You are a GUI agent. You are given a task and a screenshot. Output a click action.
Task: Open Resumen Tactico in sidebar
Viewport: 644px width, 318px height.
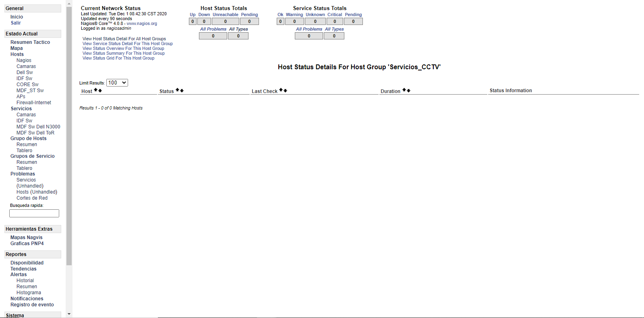tap(30, 42)
